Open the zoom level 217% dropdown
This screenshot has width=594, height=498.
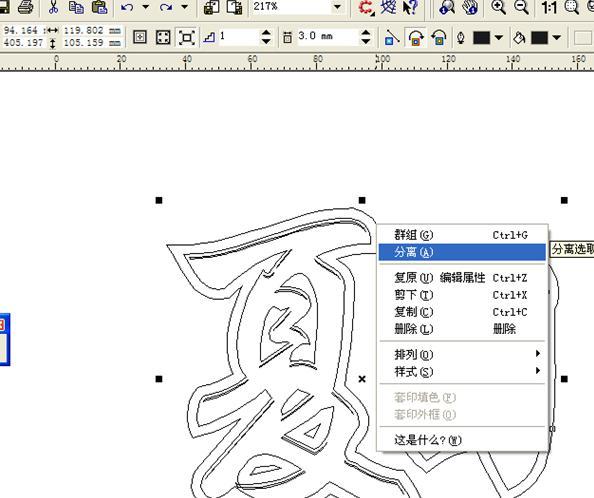point(337,6)
